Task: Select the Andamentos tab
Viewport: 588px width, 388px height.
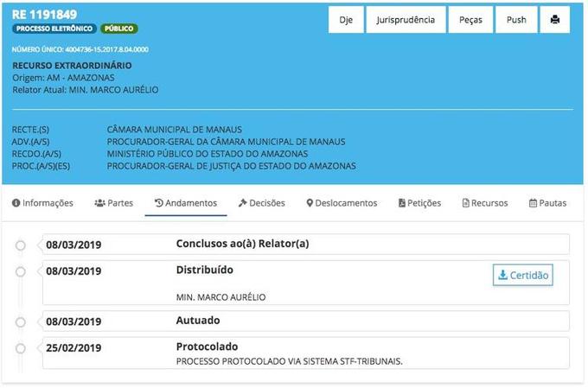Action: [x=185, y=203]
